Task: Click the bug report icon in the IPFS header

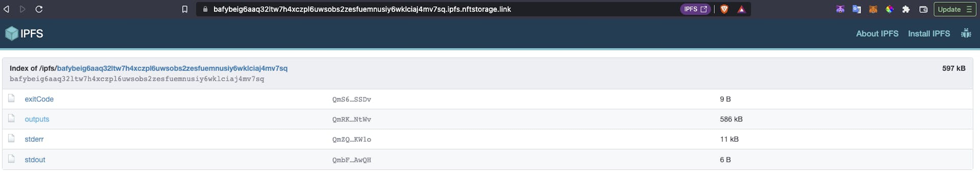Action: click(x=965, y=33)
